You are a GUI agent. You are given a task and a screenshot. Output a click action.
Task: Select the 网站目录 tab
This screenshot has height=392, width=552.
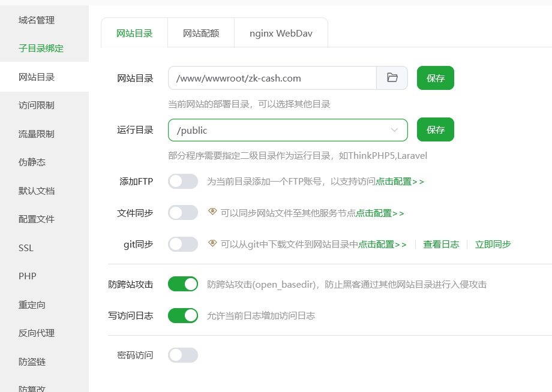134,33
